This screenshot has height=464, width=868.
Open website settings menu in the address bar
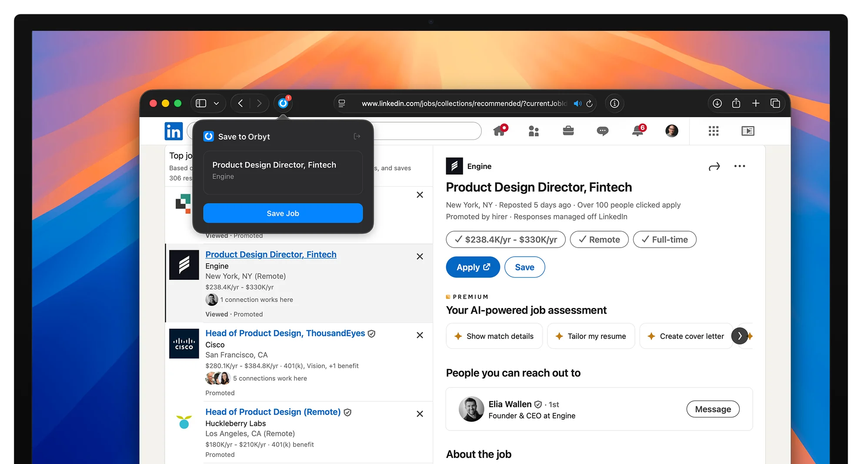[342, 103]
